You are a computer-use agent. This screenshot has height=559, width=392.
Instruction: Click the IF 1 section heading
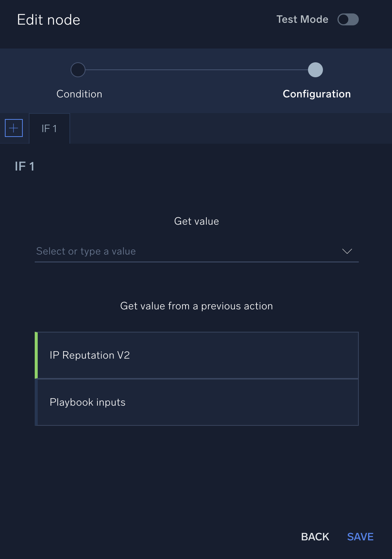click(x=25, y=166)
